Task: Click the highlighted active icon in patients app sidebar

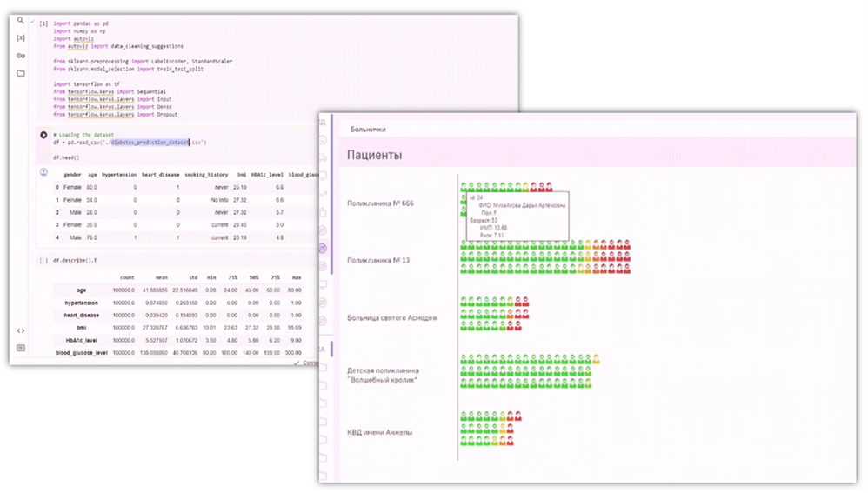Action: point(324,249)
